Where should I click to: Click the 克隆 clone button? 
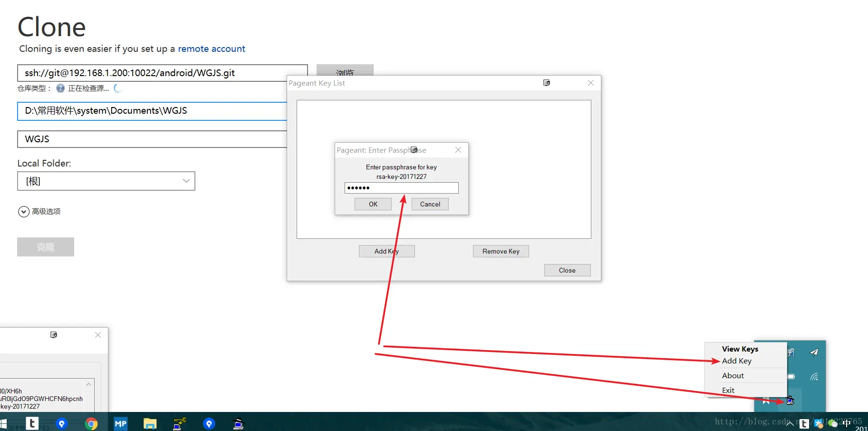pos(46,247)
